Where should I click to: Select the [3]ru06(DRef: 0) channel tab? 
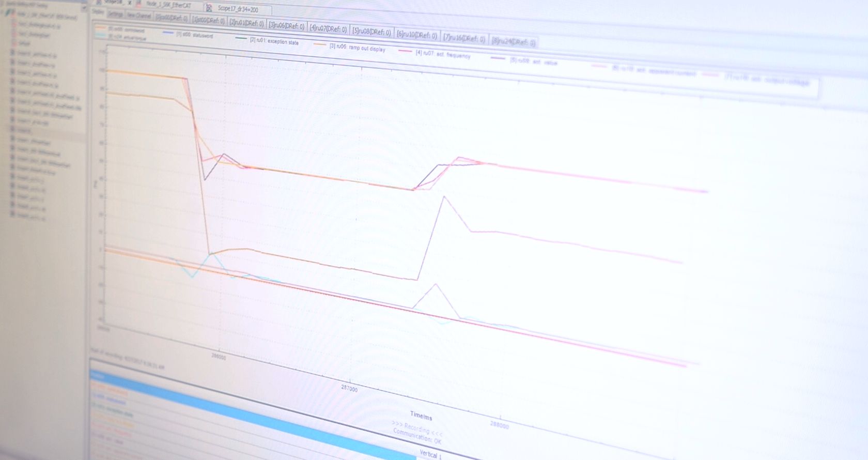(286, 25)
